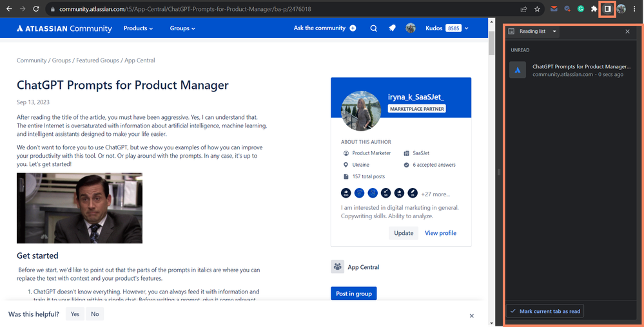Click the author's profile photo
This screenshot has height=327, width=644.
pos(361,111)
